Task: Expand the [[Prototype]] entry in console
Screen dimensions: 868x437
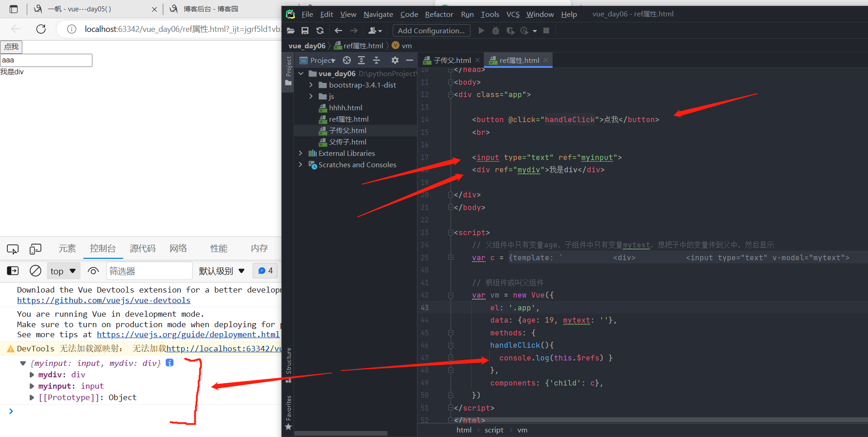Action: pyautogui.click(x=32, y=397)
